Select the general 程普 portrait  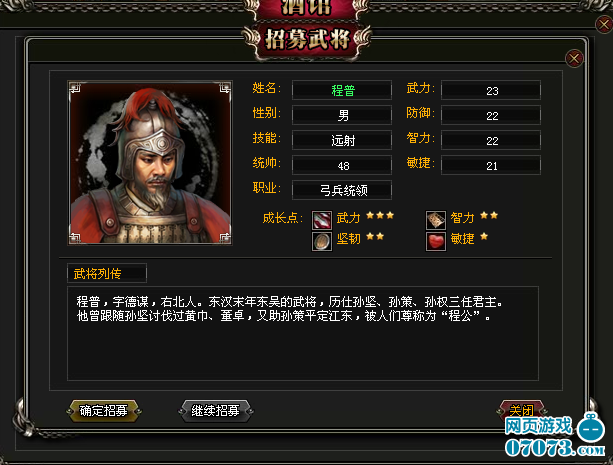coord(150,163)
